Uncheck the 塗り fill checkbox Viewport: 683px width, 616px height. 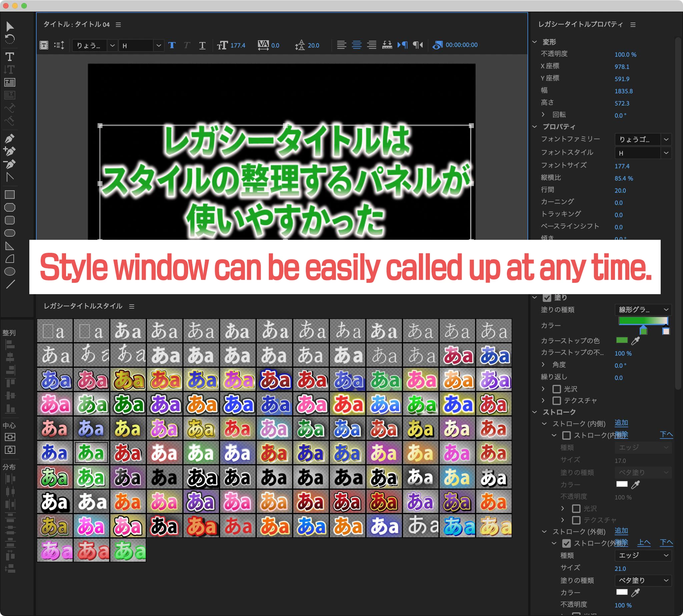click(547, 298)
